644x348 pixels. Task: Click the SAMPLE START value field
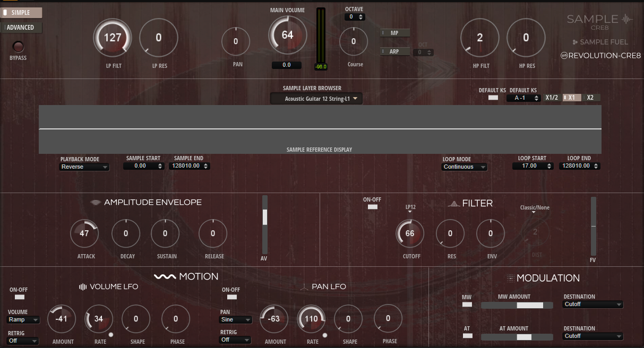143,166
